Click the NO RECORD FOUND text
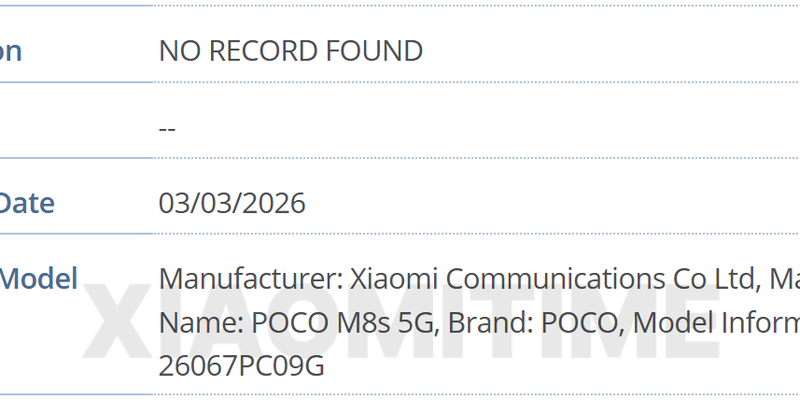Image resolution: width=800 pixels, height=400 pixels. [290, 51]
